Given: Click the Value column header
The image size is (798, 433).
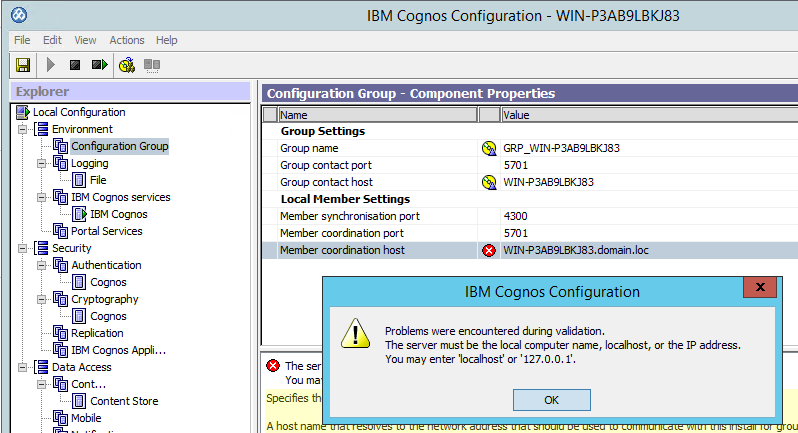Looking at the screenshot, I should [x=649, y=115].
